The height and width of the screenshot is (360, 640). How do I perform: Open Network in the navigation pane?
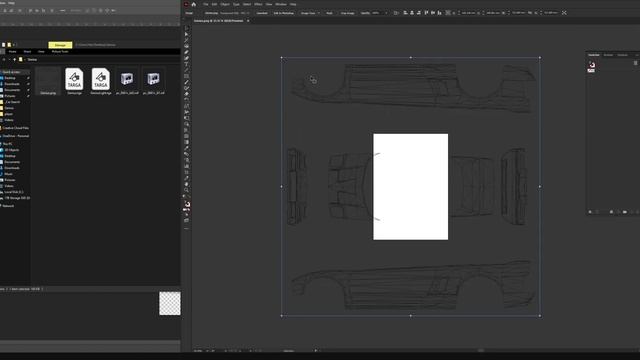(8, 206)
